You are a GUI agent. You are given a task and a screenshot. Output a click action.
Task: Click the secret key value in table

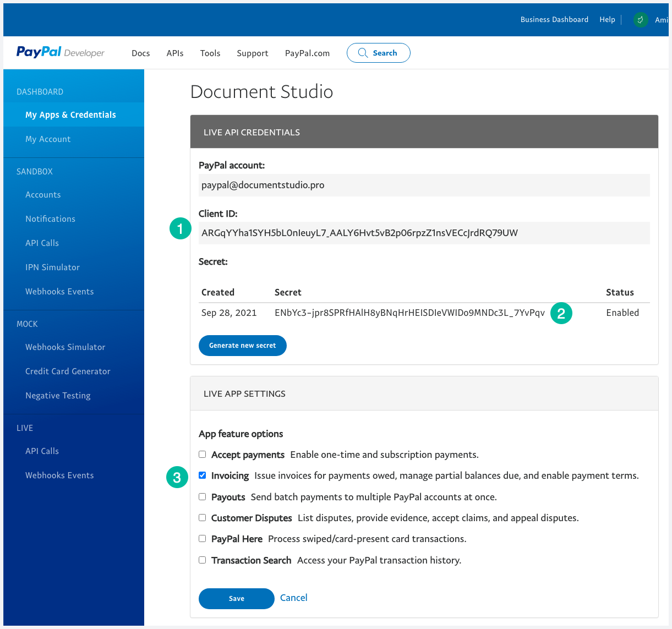pyautogui.click(x=409, y=313)
